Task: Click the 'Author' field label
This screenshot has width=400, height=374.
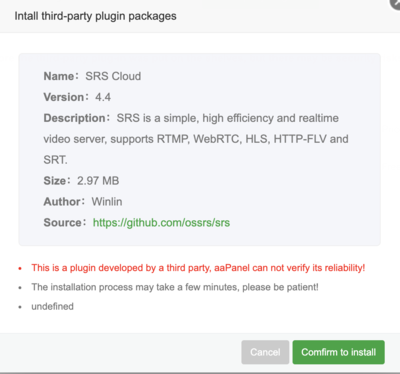Action: (64, 201)
